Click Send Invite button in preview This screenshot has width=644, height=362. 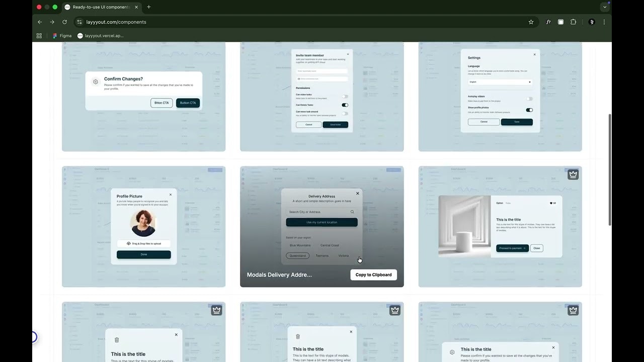click(335, 124)
